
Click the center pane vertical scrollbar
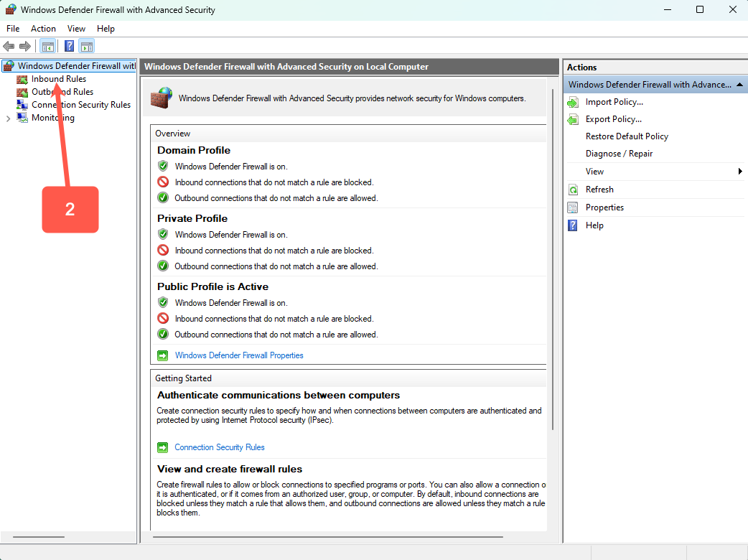[552, 258]
